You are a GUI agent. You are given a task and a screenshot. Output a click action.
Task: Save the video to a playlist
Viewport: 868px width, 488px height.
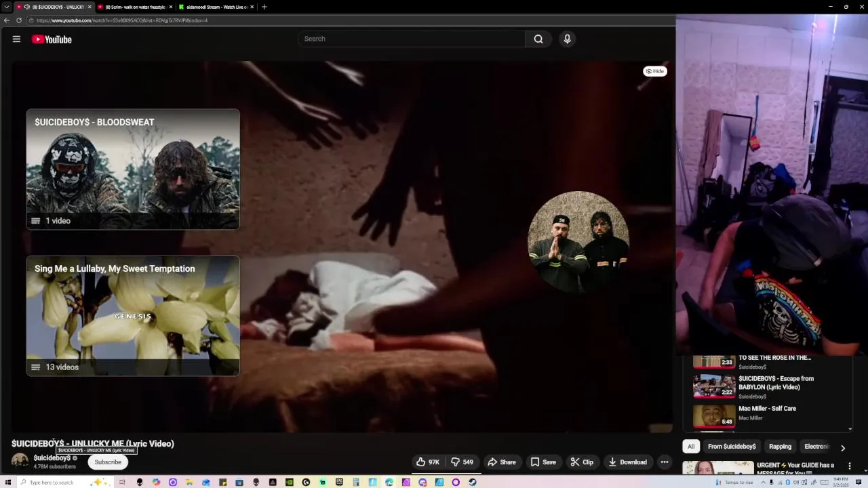[543, 462]
